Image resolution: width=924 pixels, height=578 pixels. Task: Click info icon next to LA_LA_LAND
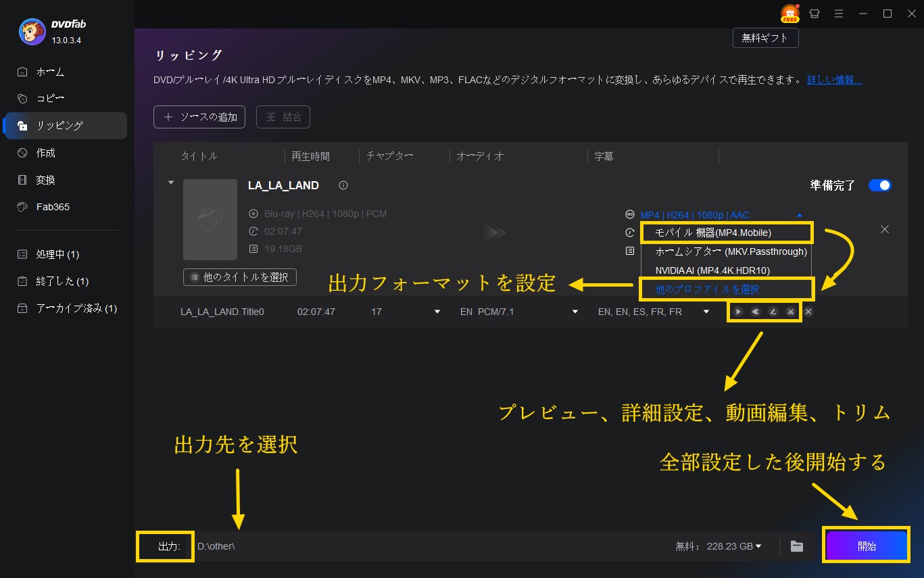pos(343,185)
